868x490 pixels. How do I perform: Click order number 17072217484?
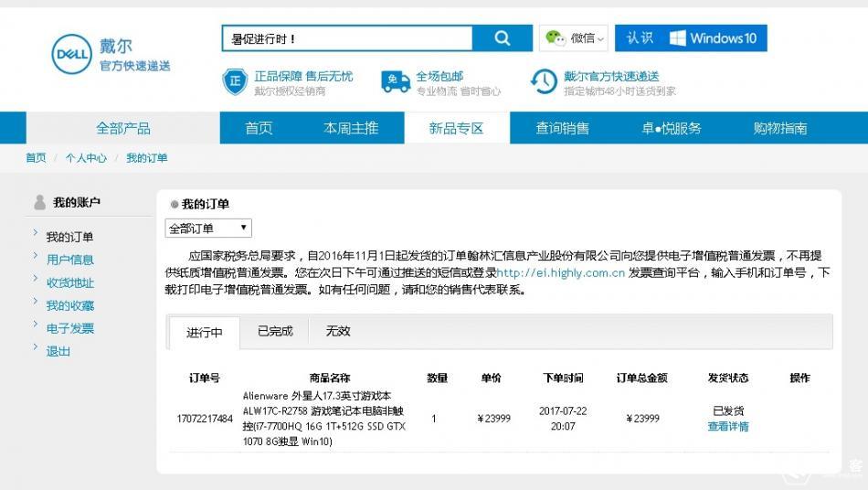click(205, 419)
